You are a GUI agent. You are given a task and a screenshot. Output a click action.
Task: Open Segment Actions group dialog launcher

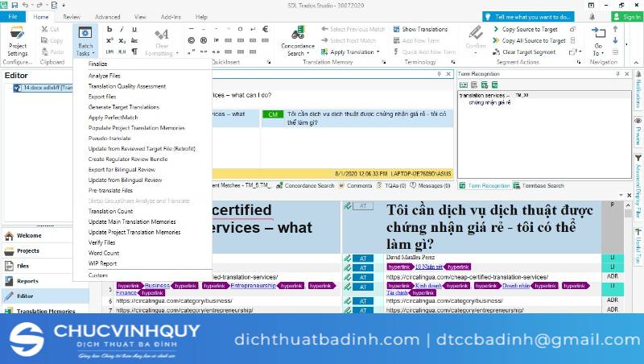(579, 62)
